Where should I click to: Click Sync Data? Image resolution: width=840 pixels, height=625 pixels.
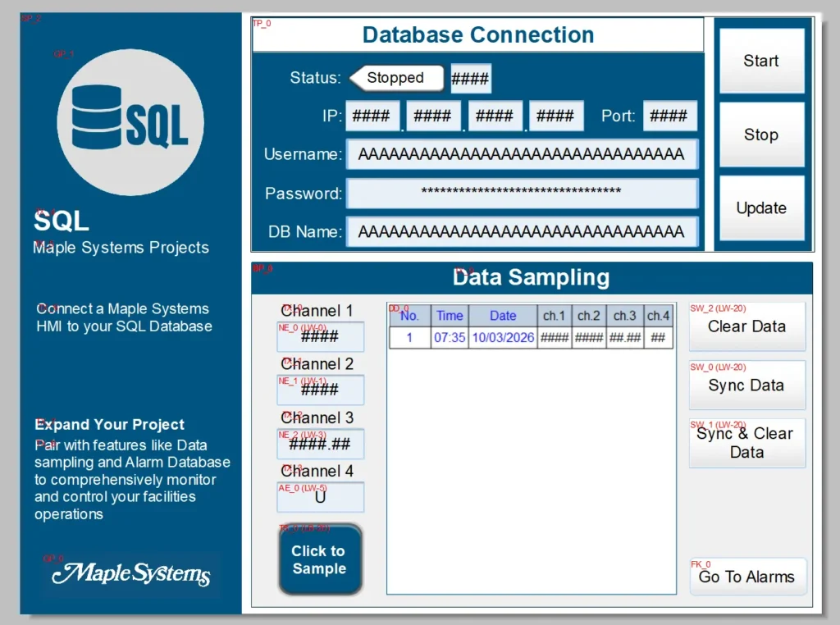[746, 384]
